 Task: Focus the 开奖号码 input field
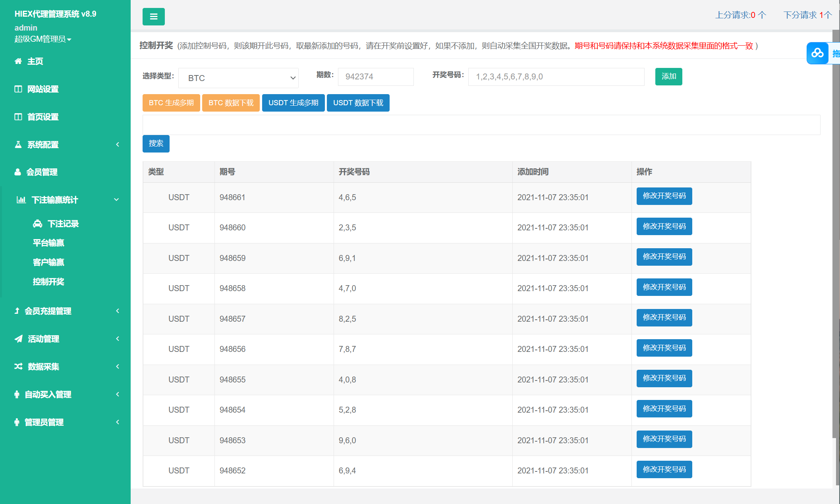pyautogui.click(x=556, y=77)
